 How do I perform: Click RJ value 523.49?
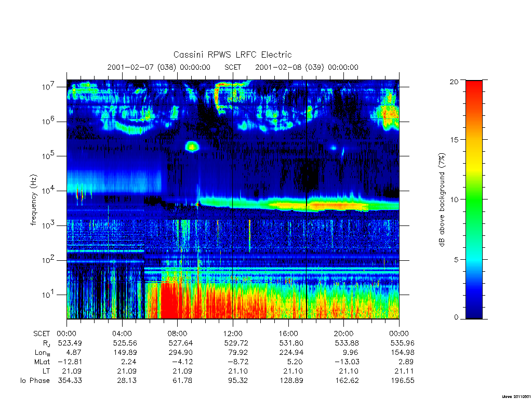(70, 343)
